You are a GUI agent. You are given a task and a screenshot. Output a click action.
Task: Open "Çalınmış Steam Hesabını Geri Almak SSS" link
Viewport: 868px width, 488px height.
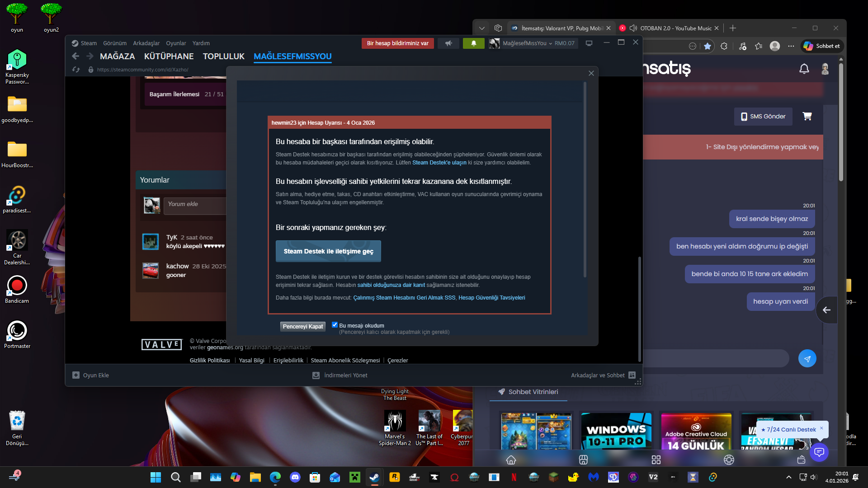pos(404,298)
